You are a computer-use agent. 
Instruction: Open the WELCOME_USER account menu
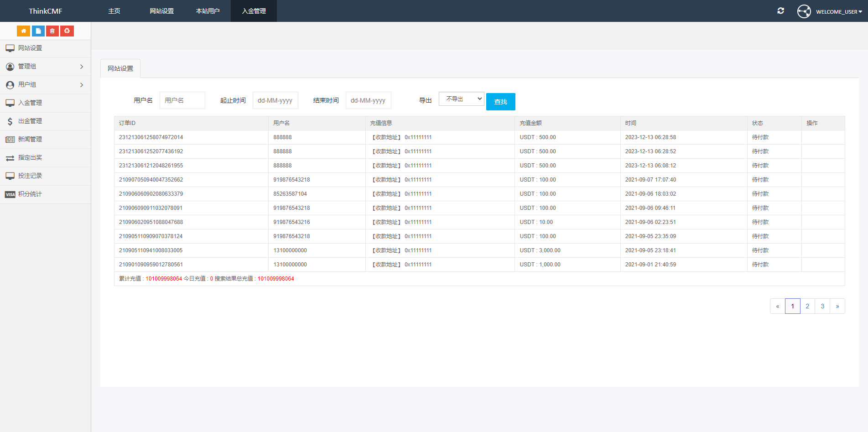(x=830, y=11)
